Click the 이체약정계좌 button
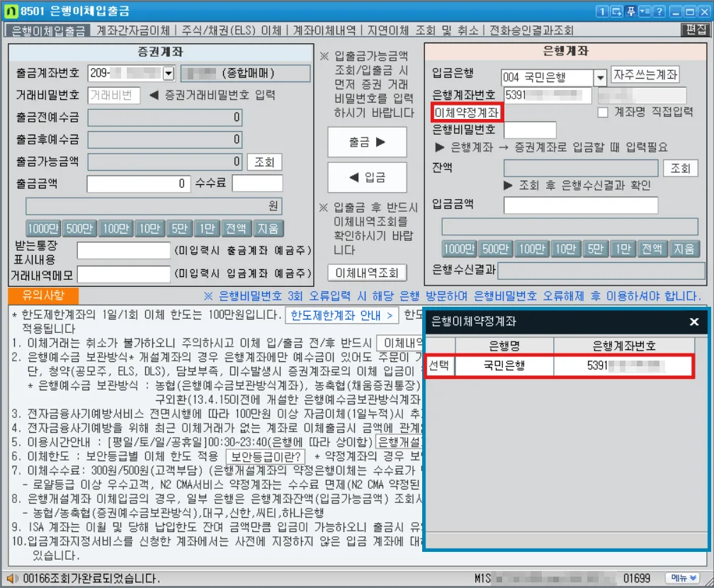Viewport: 714px width, 588px height. 467,112
